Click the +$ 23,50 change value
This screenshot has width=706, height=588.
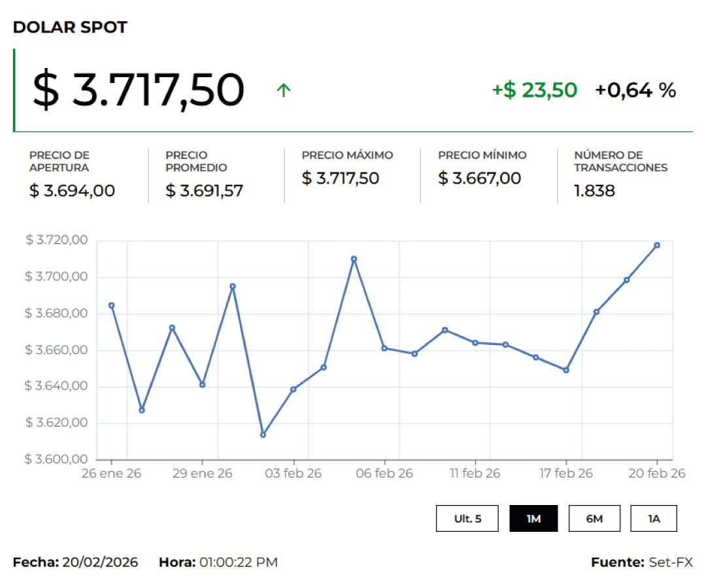click(x=533, y=91)
